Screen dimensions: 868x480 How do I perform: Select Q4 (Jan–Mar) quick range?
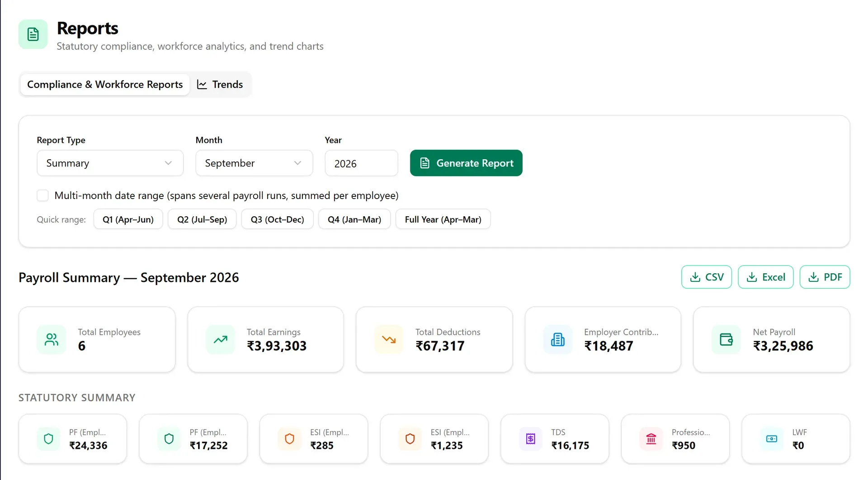[x=354, y=219]
